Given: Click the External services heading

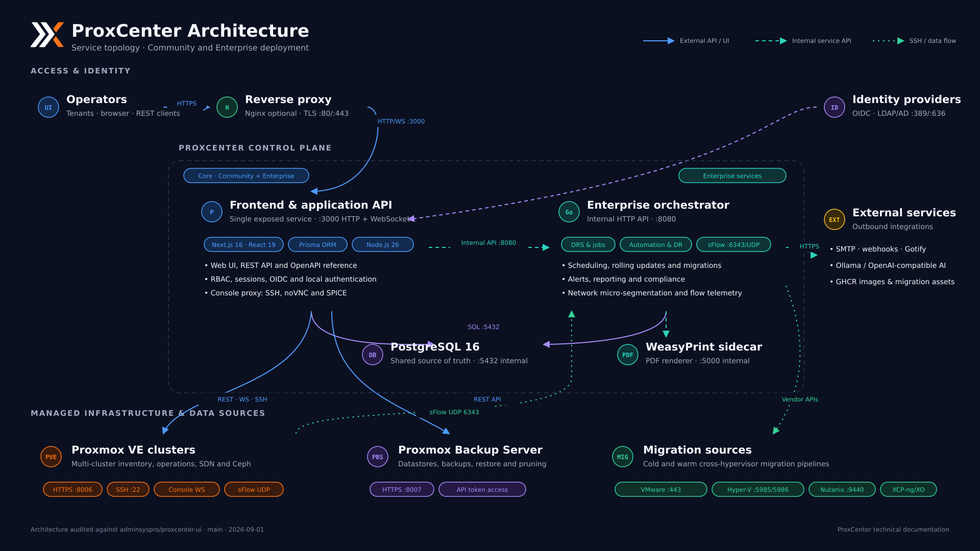Looking at the screenshot, I should pos(904,213).
